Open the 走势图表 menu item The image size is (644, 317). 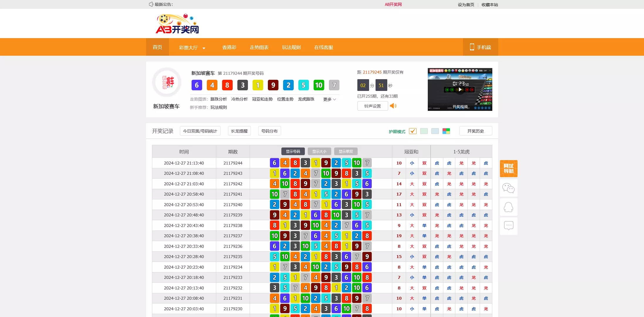[259, 47]
